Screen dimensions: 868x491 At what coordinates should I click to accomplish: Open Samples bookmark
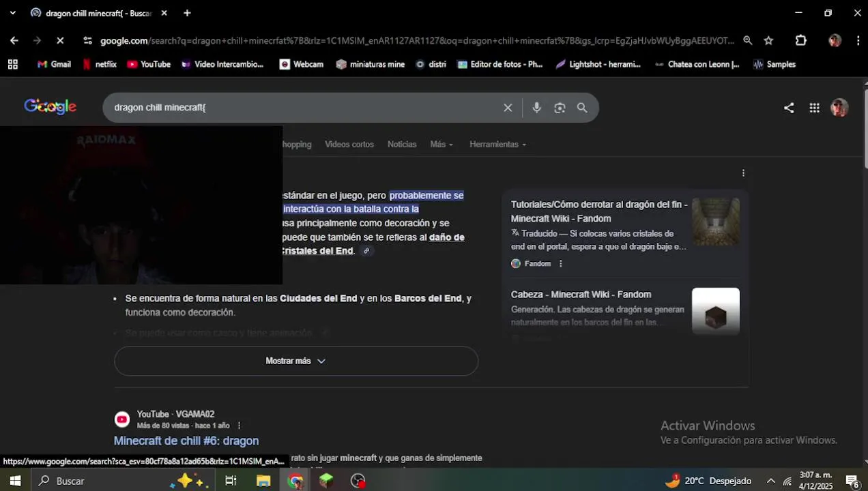[775, 64]
